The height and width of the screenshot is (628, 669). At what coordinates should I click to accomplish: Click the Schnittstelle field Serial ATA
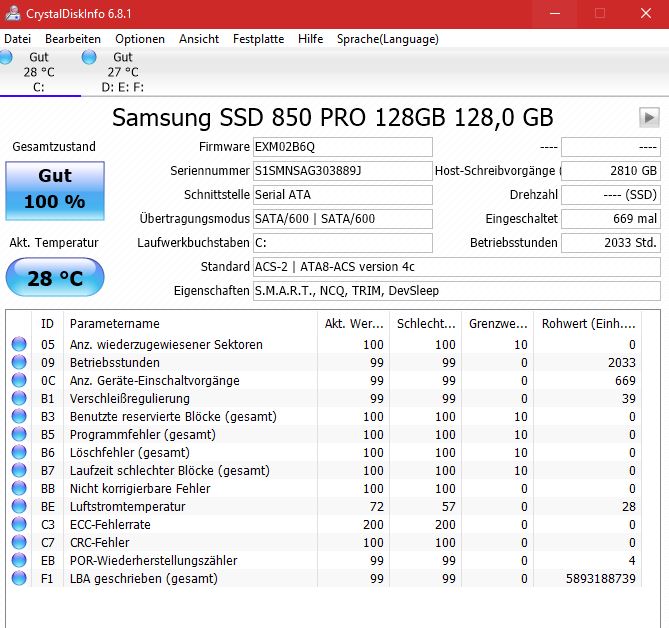(343, 195)
